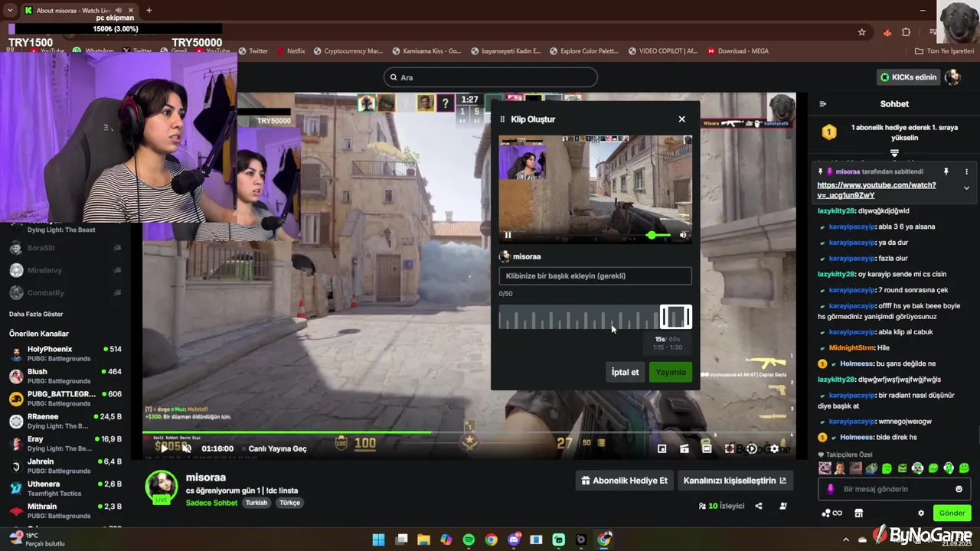
Task: Open the chat shop store icon
Action: pos(859,514)
